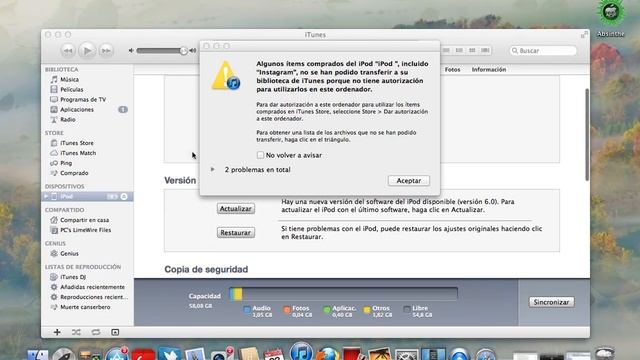The height and width of the screenshot is (360, 640).
Task: Toggle shuffle at the sidebar bottom
Action: [76, 332]
